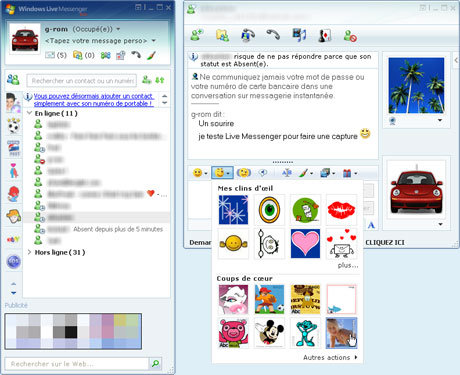Open dropdown under red car display picture

coord(440,224)
